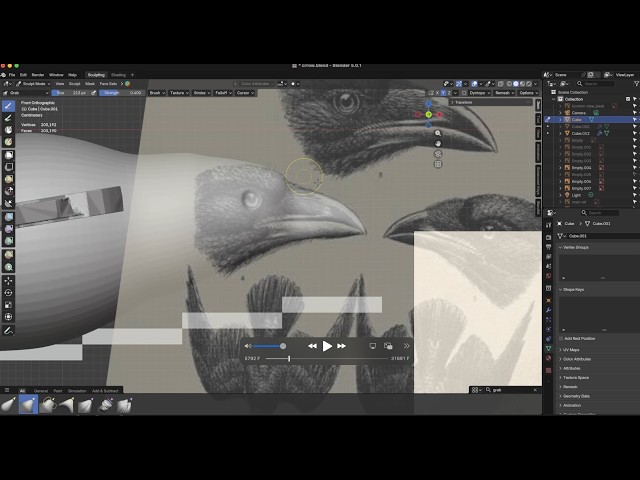The width and height of the screenshot is (640, 480).
Task: Click the Blender logo menu icon
Action: [3, 75]
